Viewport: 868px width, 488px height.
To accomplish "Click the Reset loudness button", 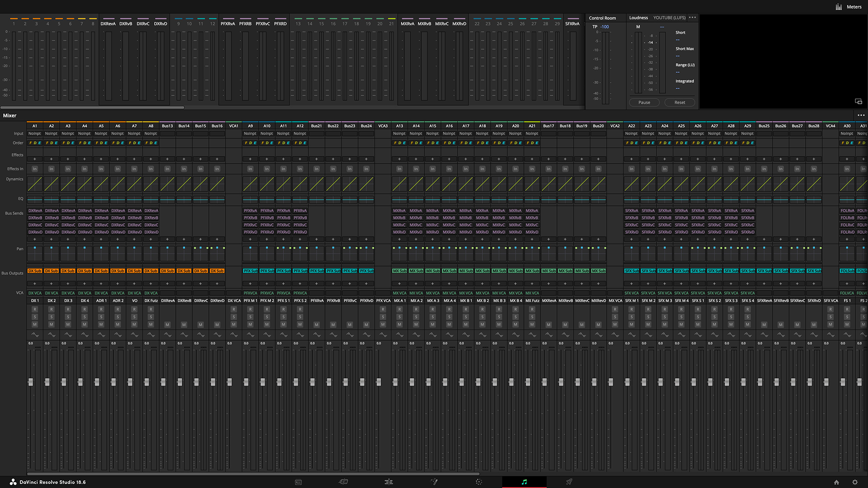I will pyautogui.click(x=679, y=103).
